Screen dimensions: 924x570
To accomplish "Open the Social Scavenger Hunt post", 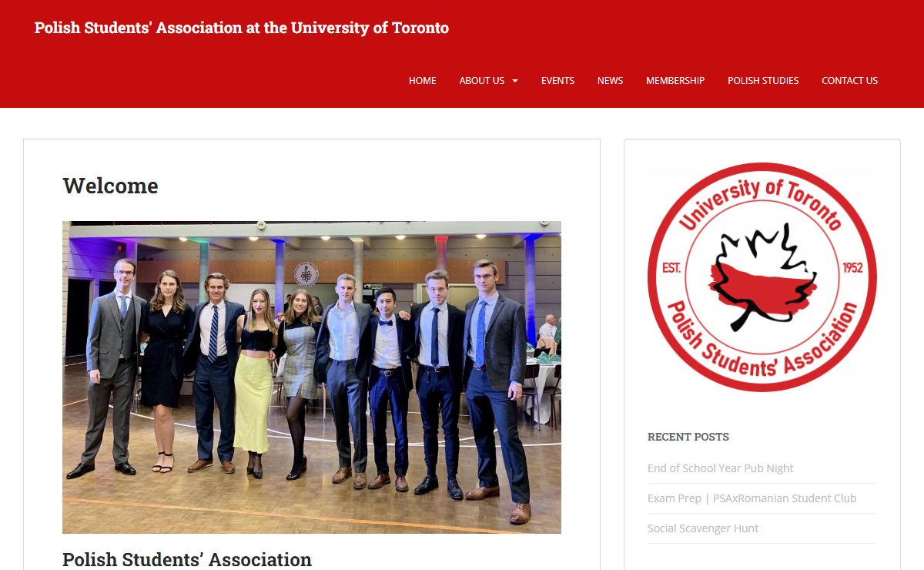I will pos(703,528).
